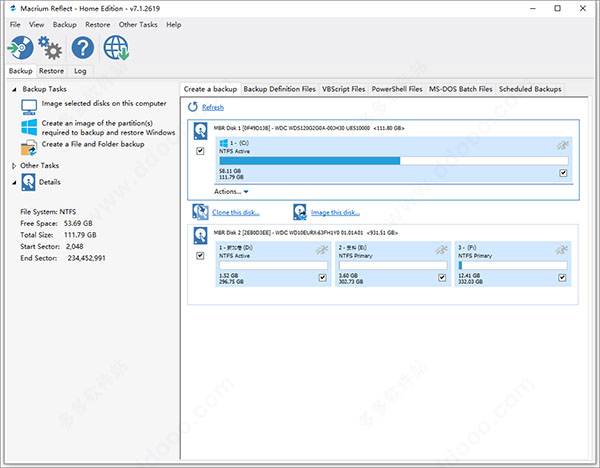Open the Actions dropdown for Disk 1
The image size is (600, 468).
pos(231,192)
